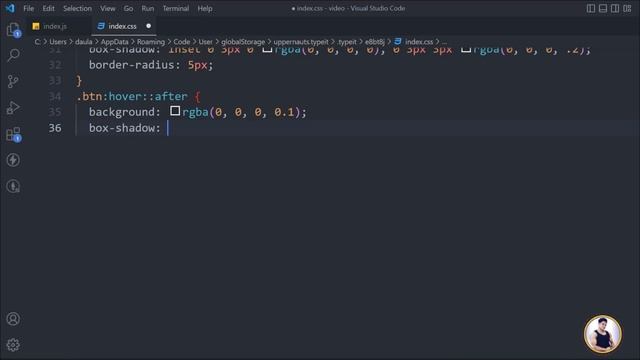Click line number 36 in gutter
The height and width of the screenshot is (360, 640).
tap(55, 128)
